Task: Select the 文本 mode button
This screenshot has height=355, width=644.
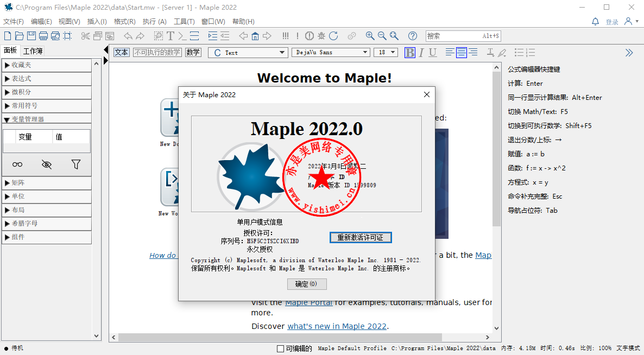Action: [x=122, y=53]
